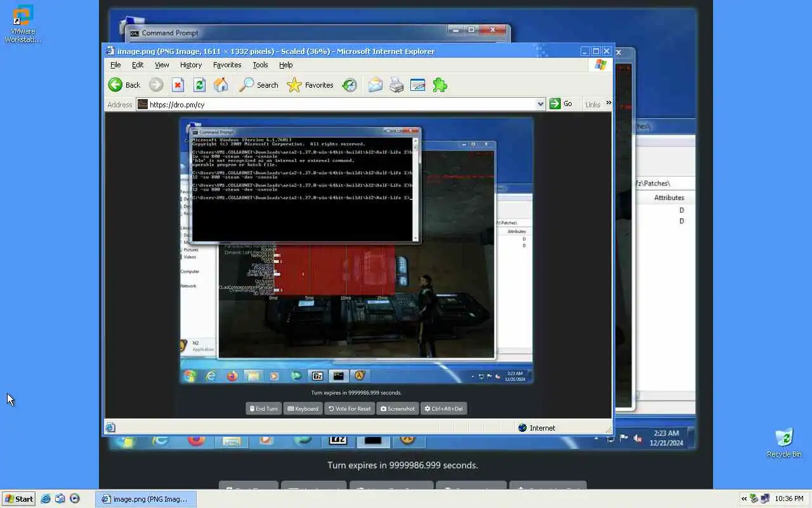The width and height of the screenshot is (812, 508).
Task: Select the Recycle Bin desktop icon
Action: (784, 443)
